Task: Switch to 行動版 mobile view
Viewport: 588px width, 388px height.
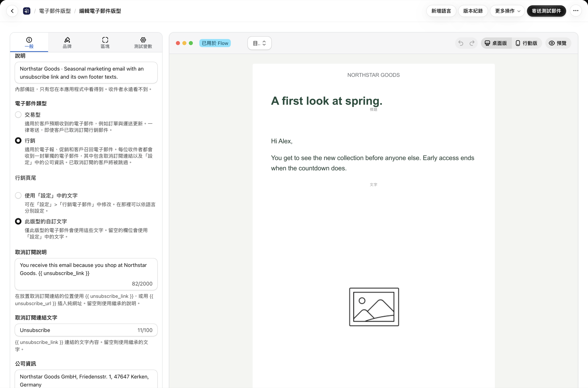Action: click(526, 43)
